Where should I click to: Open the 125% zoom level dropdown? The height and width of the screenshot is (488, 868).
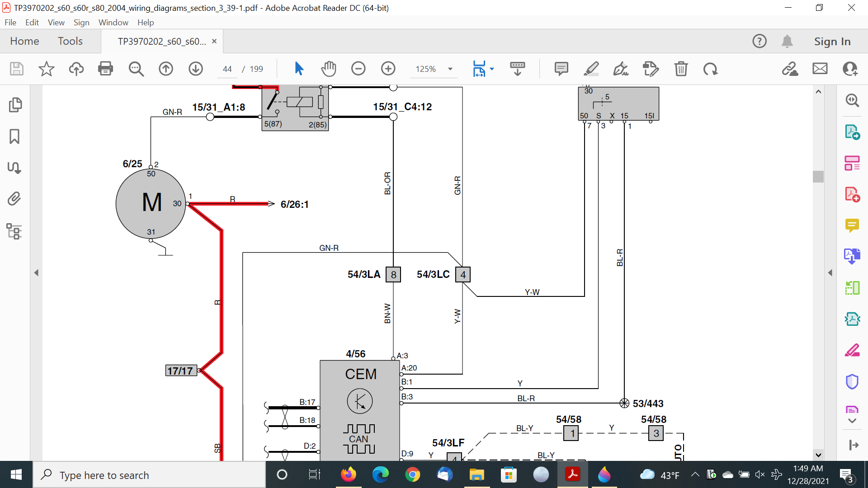click(x=450, y=69)
